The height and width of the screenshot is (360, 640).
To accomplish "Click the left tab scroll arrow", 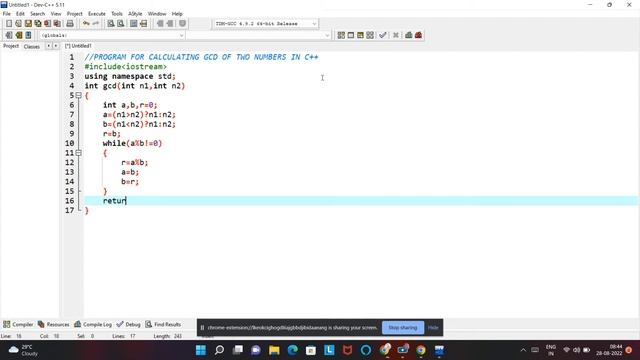I will click(x=48, y=46).
